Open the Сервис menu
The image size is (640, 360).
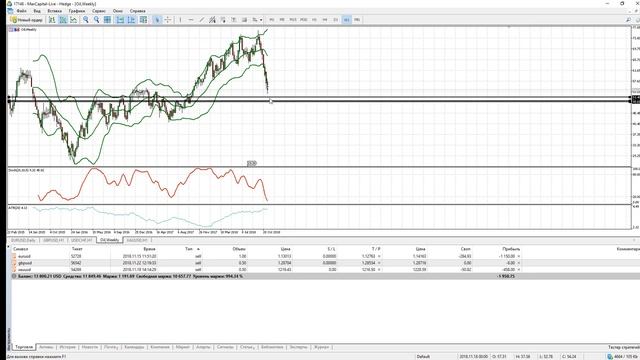(99, 11)
